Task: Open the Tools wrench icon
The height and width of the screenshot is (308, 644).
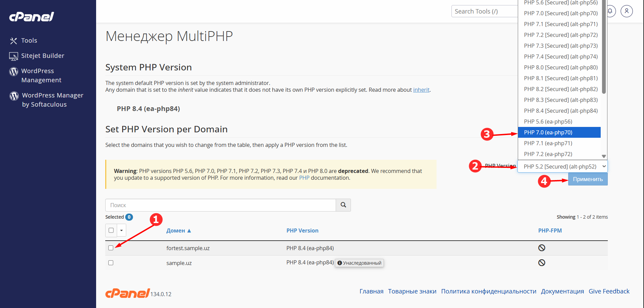Action: coord(14,41)
